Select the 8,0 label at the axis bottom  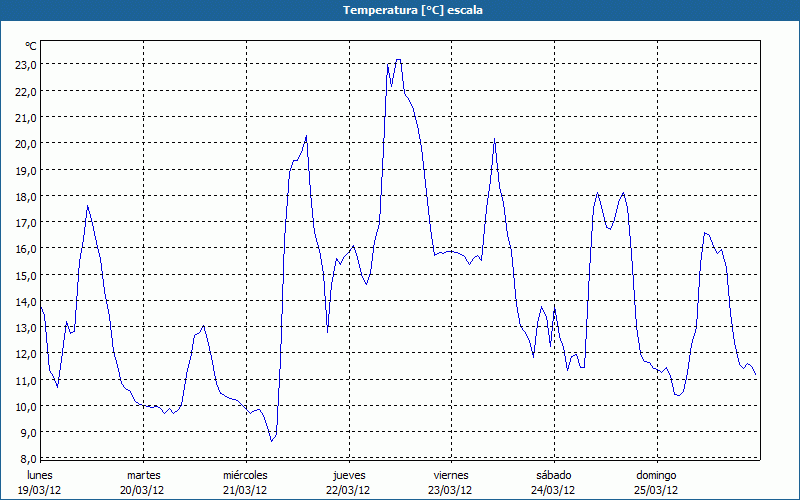click(28, 459)
